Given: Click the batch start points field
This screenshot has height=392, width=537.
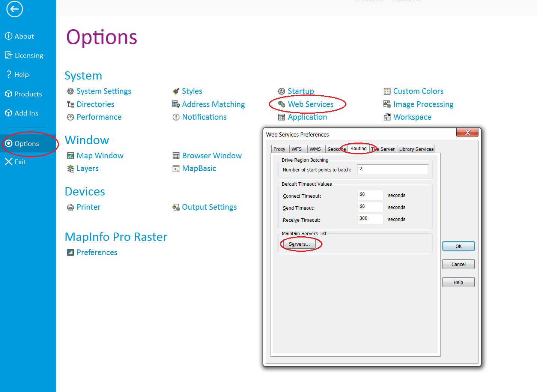Looking at the screenshot, I should coord(393,169).
